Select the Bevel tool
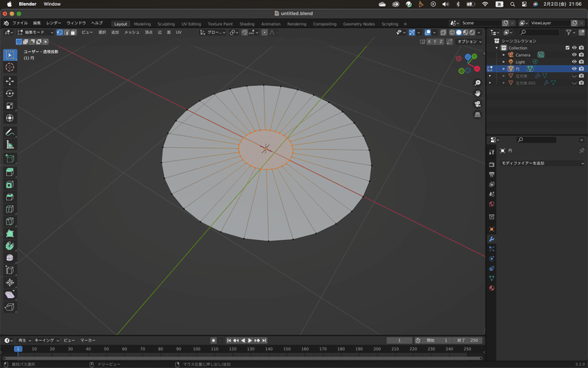 [10, 197]
